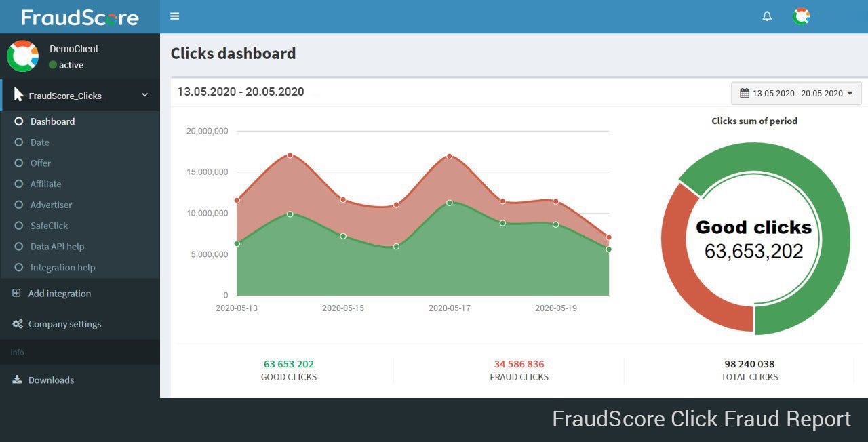Click the 20,000,000 y-axis label
Viewport: 868px width, 442px height.
point(207,131)
